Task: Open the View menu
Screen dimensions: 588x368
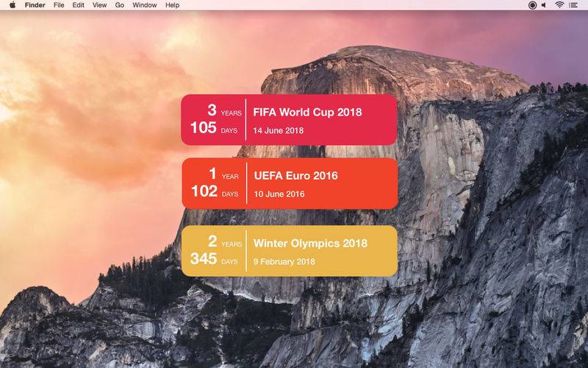Action: click(99, 5)
